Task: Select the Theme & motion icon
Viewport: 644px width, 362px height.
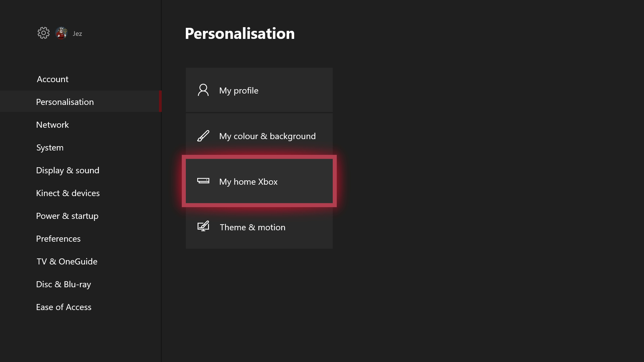Action: tap(203, 226)
